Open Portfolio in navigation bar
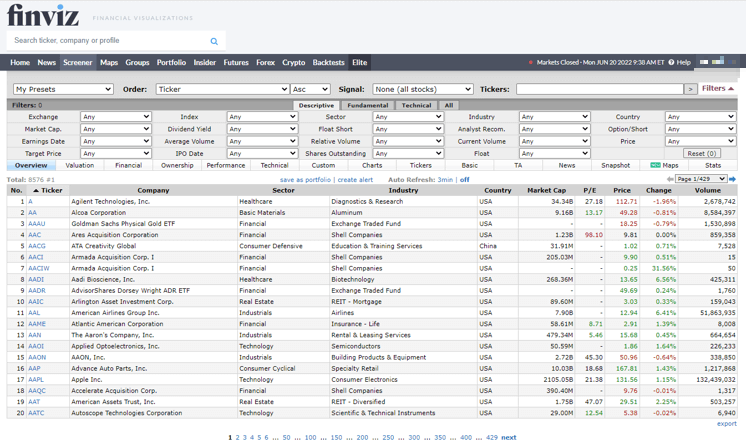The width and height of the screenshot is (746, 448). point(171,62)
